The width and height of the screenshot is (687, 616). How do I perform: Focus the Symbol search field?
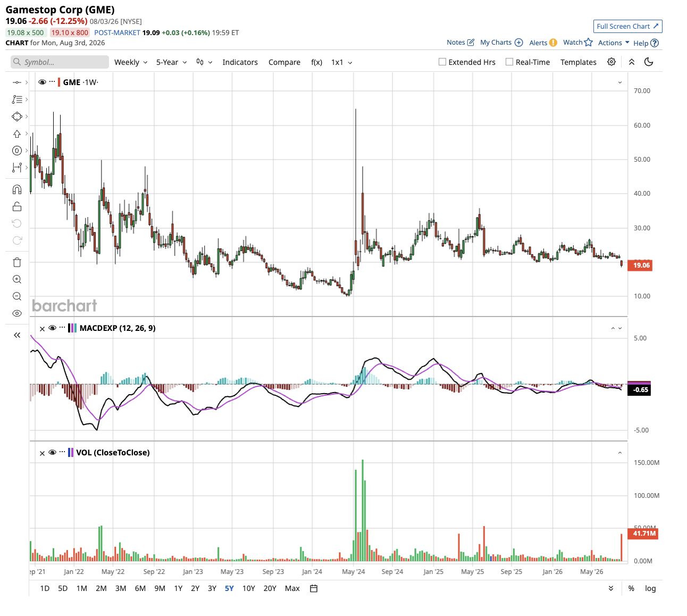(60, 62)
